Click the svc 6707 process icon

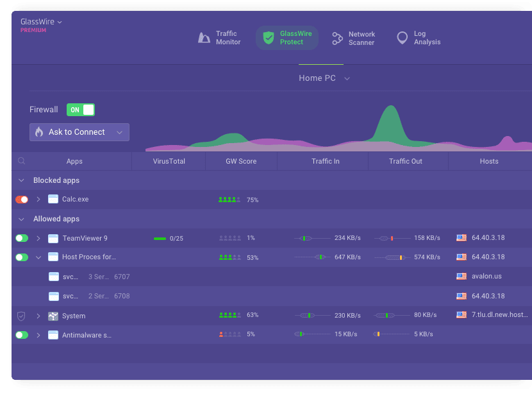pos(54,277)
